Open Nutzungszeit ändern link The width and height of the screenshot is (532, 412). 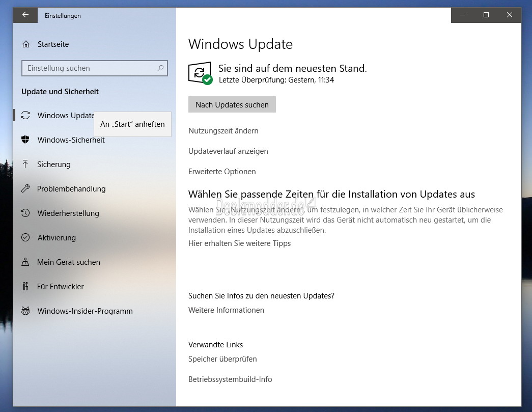[x=223, y=131]
